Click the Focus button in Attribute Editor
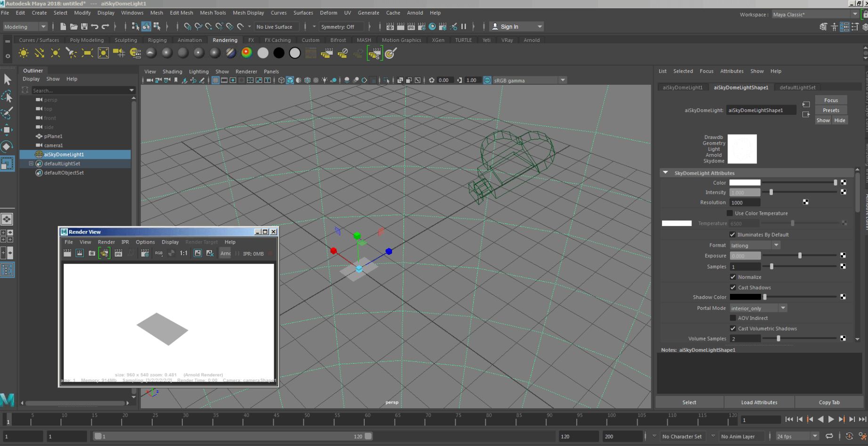The image size is (868, 446). tap(831, 100)
